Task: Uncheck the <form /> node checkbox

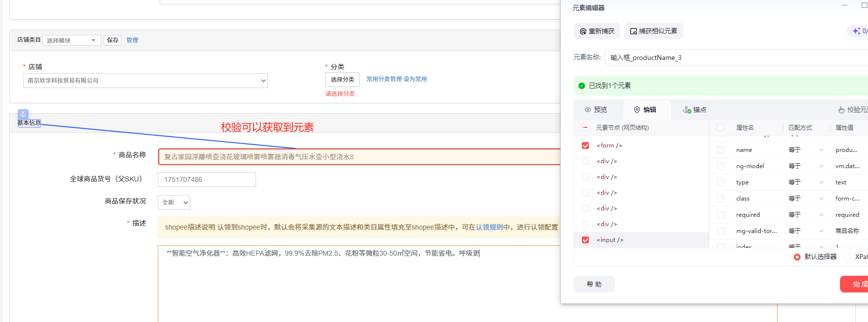Action: click(x=585, y=146)
